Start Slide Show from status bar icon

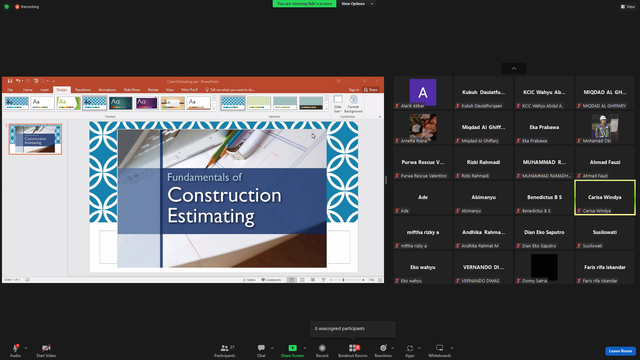click(323, 280)
